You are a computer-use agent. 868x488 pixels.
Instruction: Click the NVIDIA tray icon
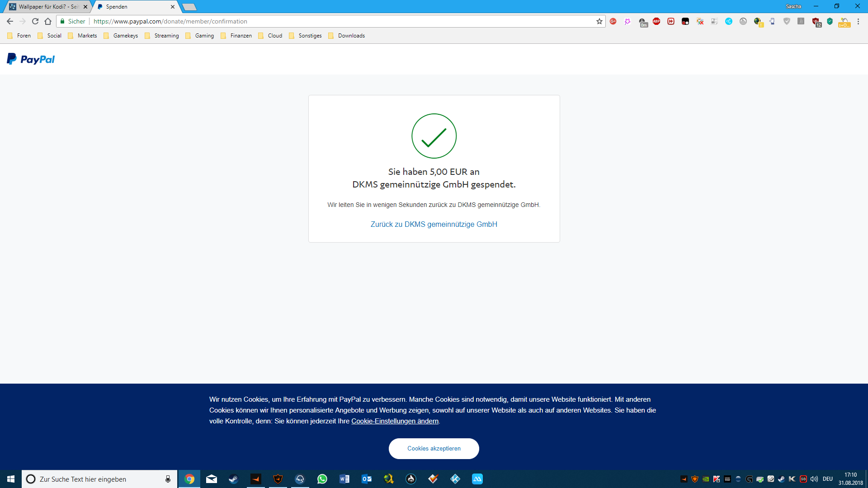click(706, 479)
